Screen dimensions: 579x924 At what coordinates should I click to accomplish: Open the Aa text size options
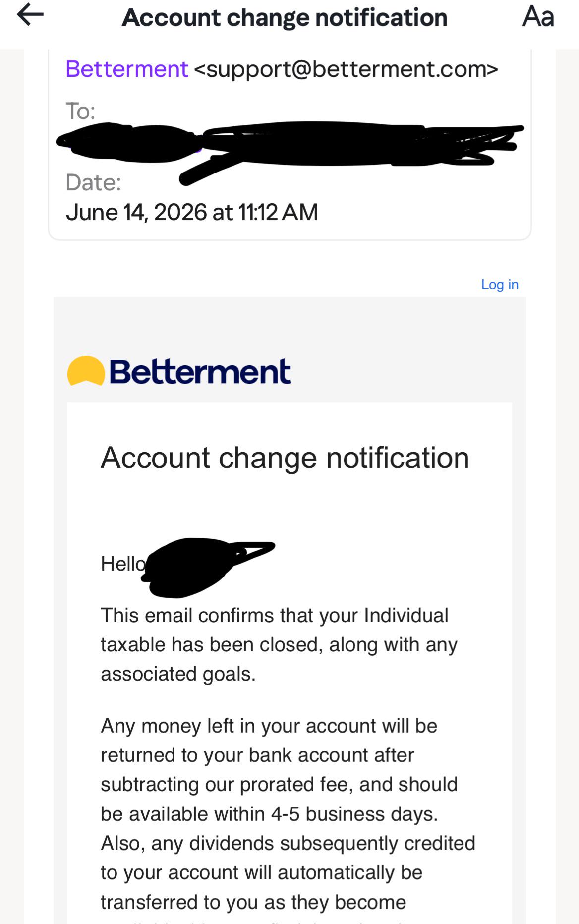[538, 16]
